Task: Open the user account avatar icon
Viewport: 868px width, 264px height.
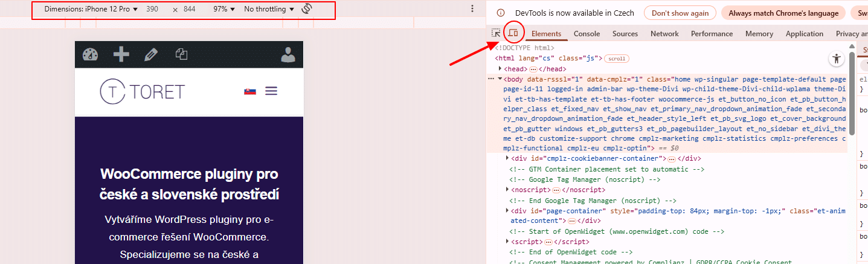Action: [288, 55]
